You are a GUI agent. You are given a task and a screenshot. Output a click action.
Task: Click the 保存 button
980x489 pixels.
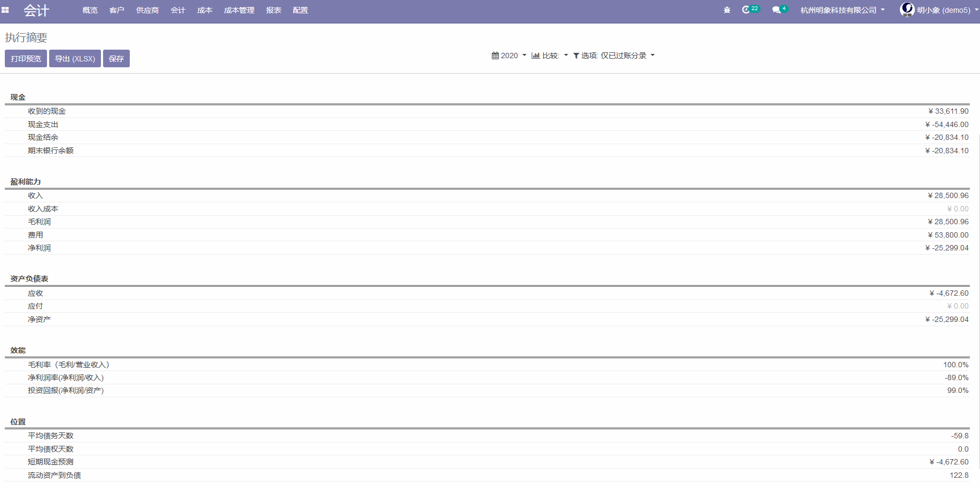point(116,59)
